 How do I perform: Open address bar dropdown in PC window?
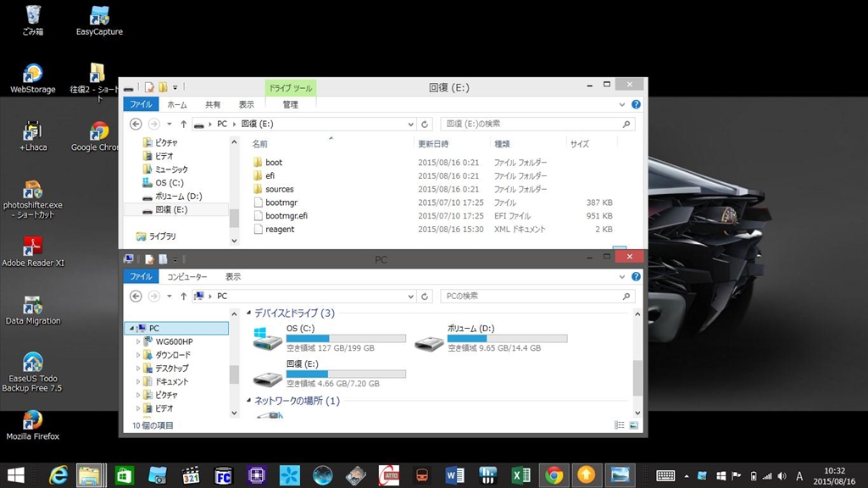(410, 297)
